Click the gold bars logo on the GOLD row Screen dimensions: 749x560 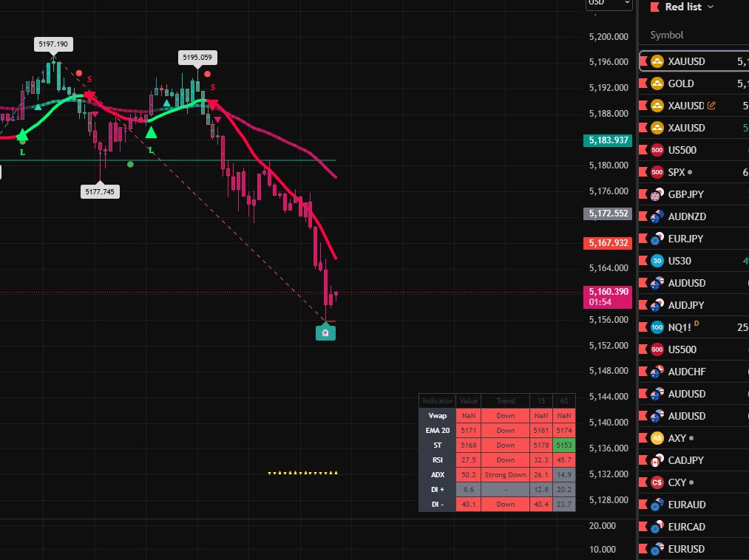657,83
